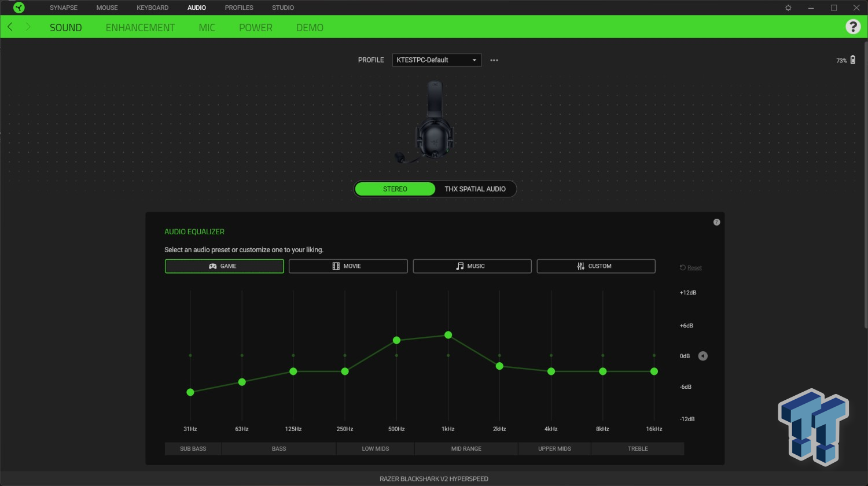Click the 63Hz slider handle
The height and width of the screenshot is (486, 868).
[x=242, y=382]
